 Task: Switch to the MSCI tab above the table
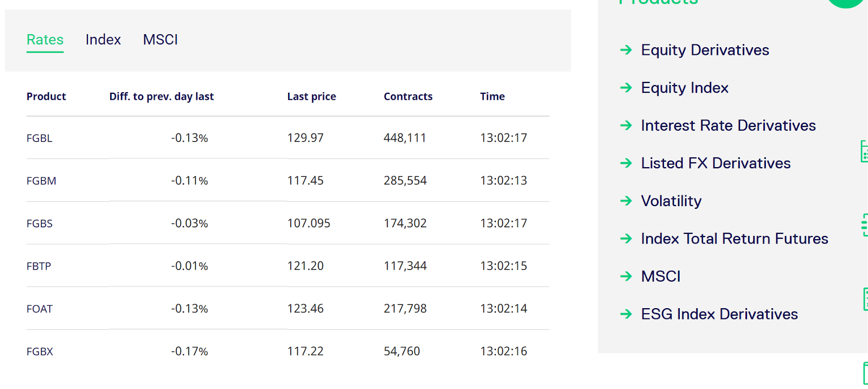[160, 40]
